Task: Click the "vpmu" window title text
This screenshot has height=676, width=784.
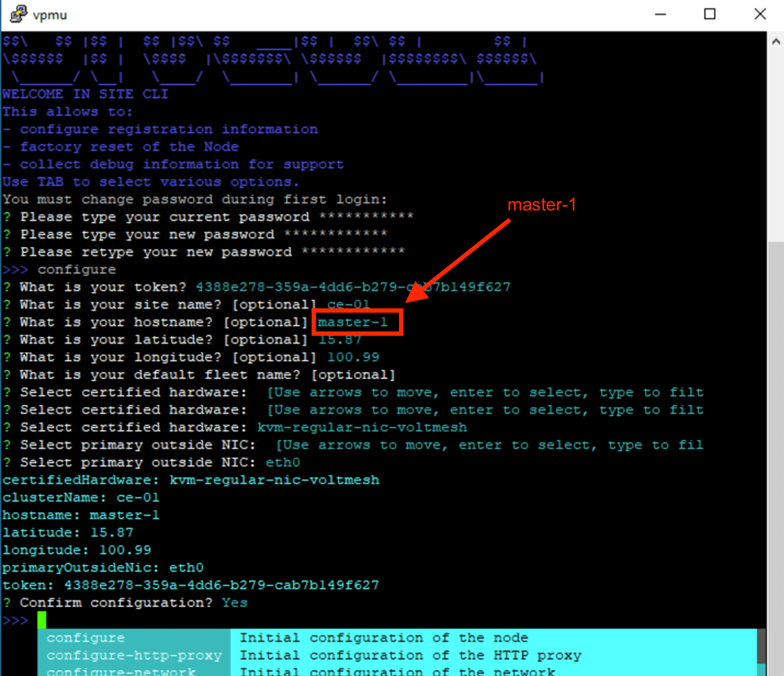Action: [x=50, y=15]
